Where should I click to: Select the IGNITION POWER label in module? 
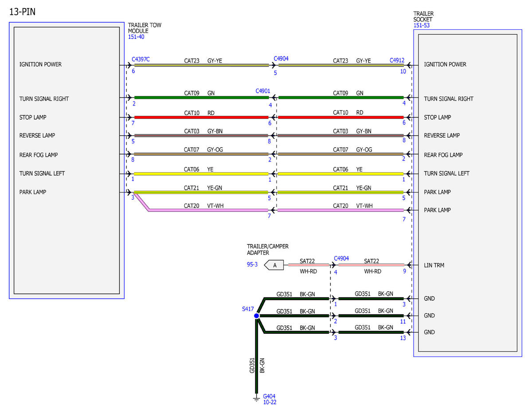(x=40, y=64)
